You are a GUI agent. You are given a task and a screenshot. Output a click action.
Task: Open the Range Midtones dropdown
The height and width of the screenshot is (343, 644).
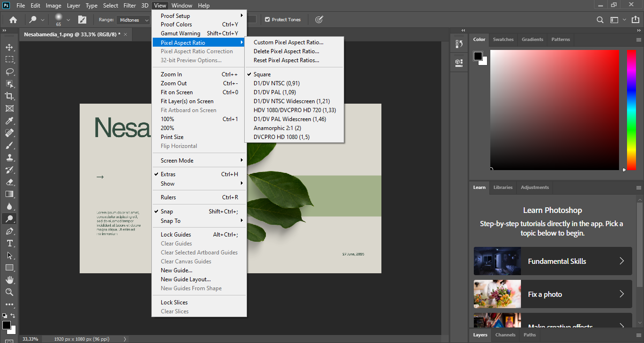tap(133, 20)
